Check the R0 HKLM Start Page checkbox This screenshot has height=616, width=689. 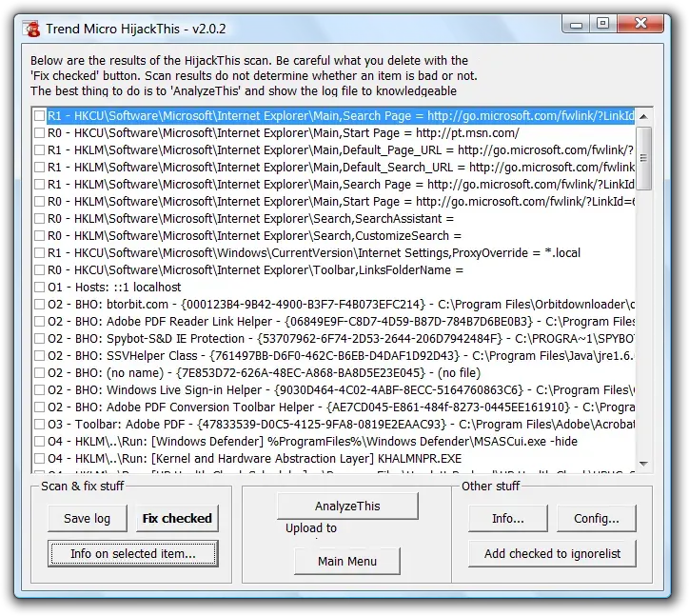(40, 202)
